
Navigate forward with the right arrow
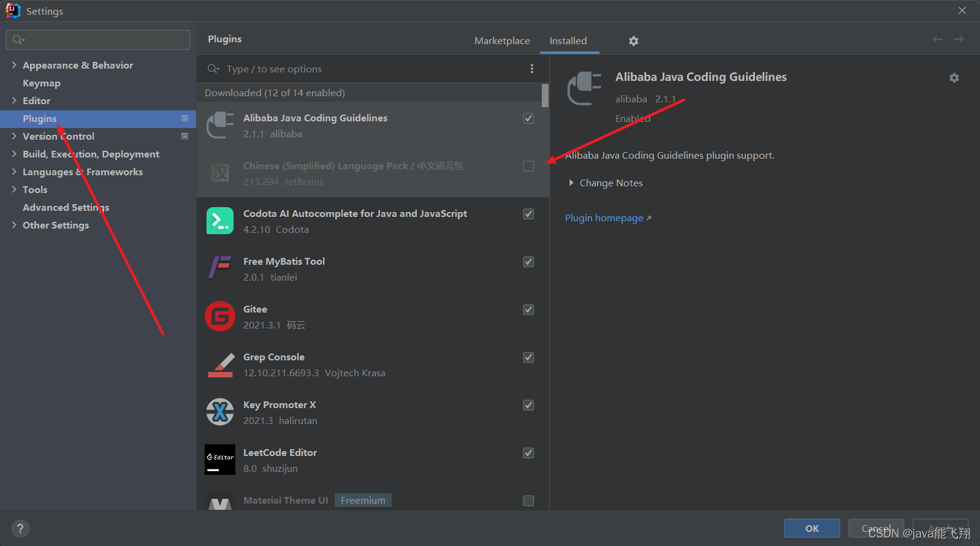click(959, 39)
